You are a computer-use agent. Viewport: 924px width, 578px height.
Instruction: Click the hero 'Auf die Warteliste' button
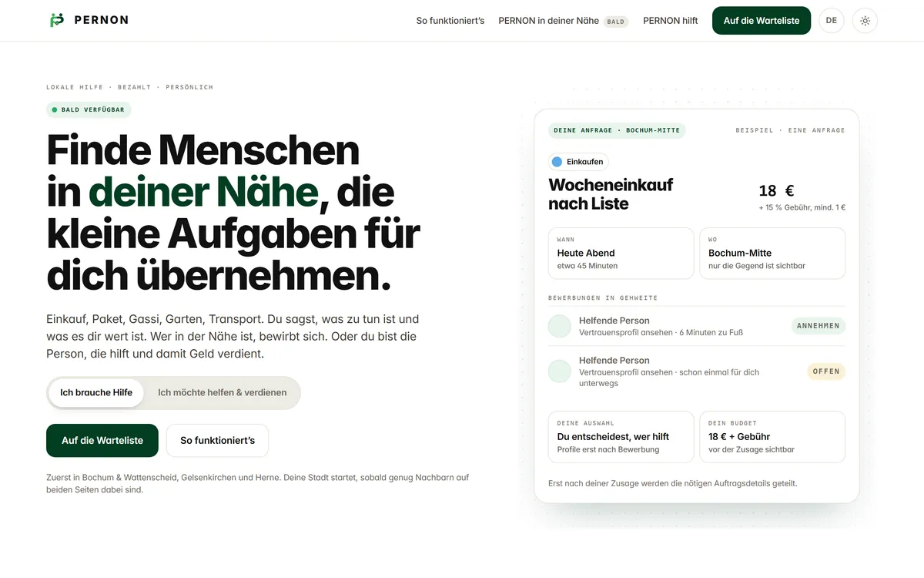pyautogui.click(x=102, y=441)
